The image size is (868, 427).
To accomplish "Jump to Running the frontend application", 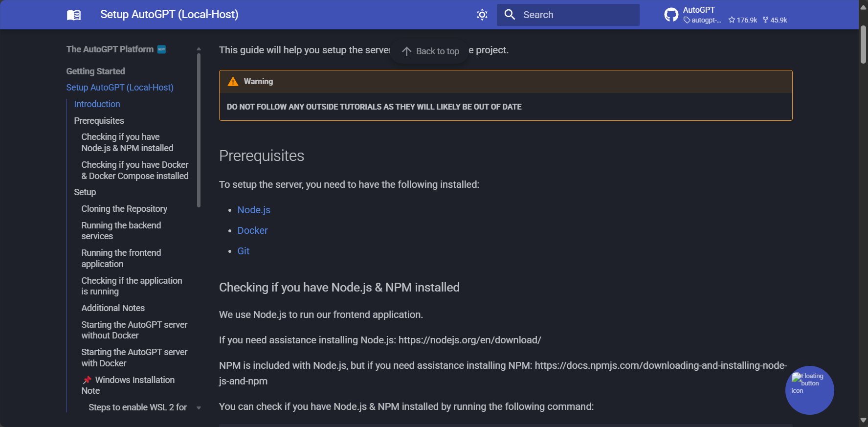I will click(121, 258).
